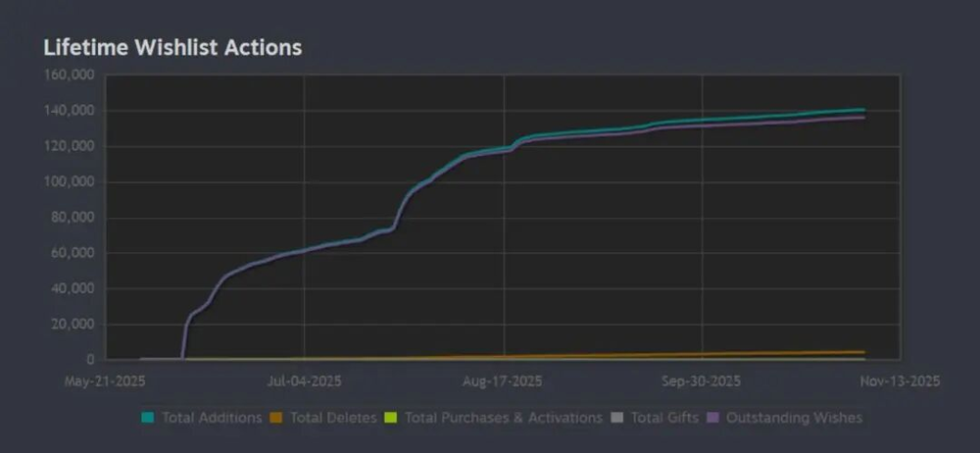Click the orange Total Deletes legend swatch
The image size is (980, 453).
(277, 418)
